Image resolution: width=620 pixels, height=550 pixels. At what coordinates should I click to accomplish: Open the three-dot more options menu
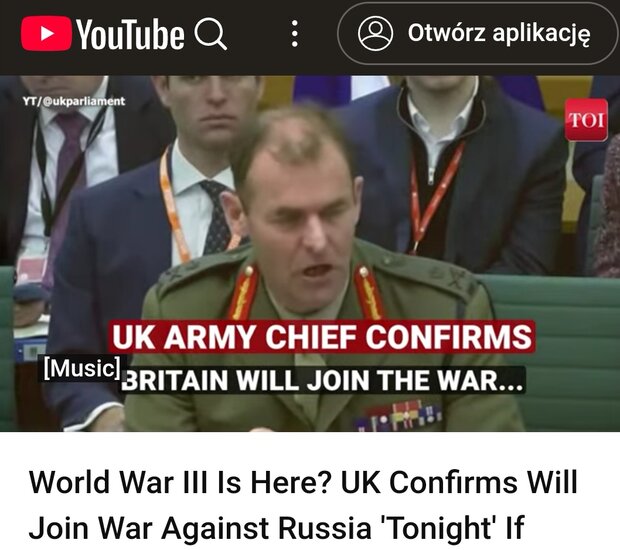click(x=295, y=34)
